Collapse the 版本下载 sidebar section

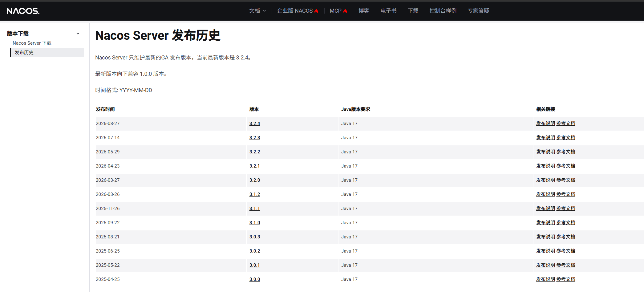click(x=78, y=34)
